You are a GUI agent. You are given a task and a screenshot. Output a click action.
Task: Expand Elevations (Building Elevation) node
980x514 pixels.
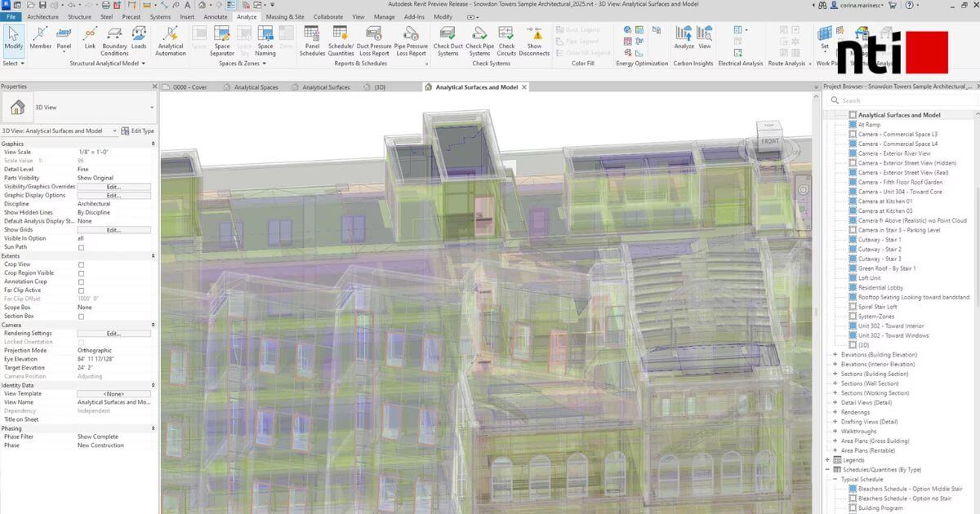[x=835, y=355]
